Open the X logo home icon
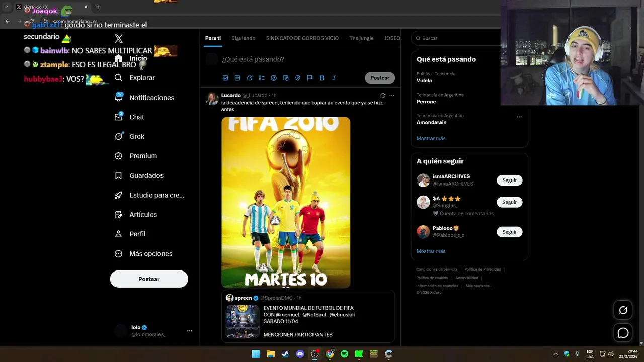 coord(119,39)
